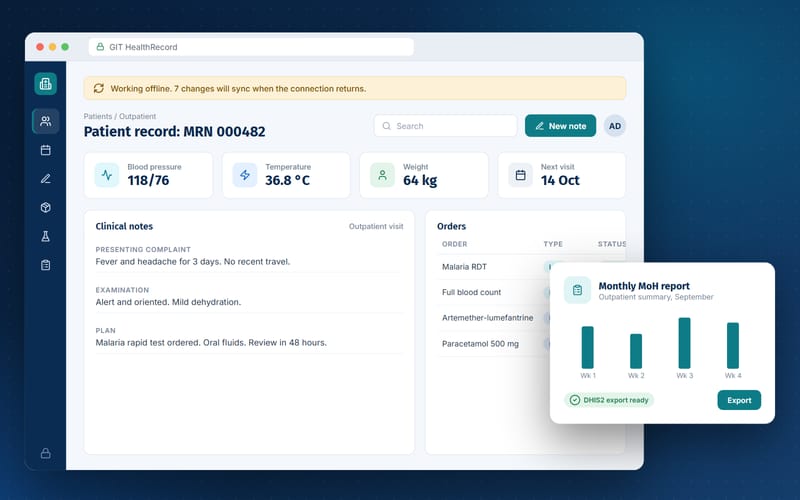The width and height of the screenshot is (800, 500).
Task: Click the 64 kg weight value
Action: coord(420,180)
